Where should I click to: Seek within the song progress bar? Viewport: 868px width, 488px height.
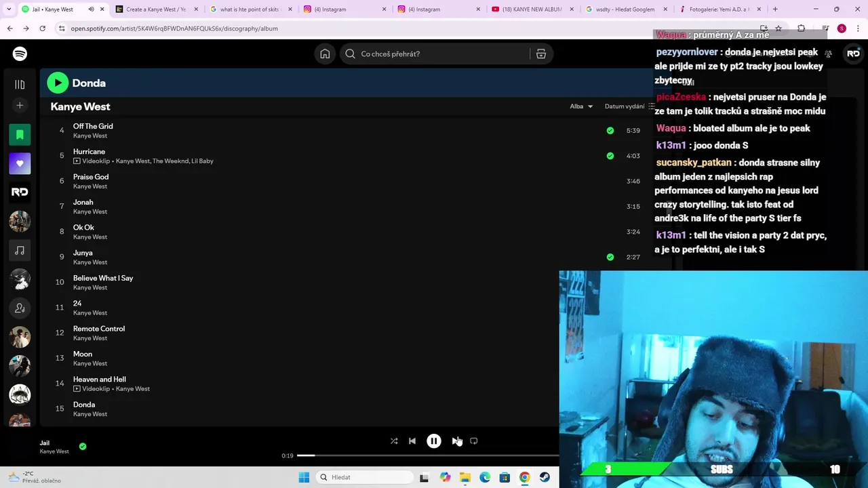427,455
